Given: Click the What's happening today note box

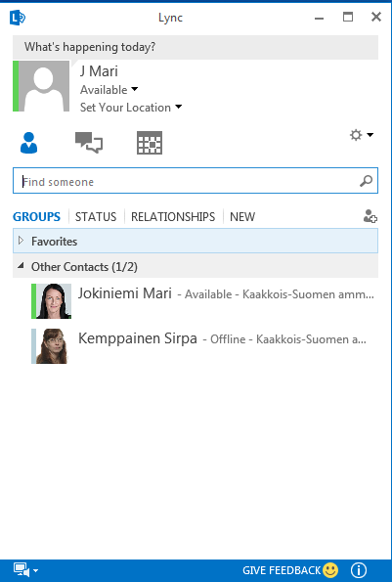Looking at the screenshot, I should 196,47.
